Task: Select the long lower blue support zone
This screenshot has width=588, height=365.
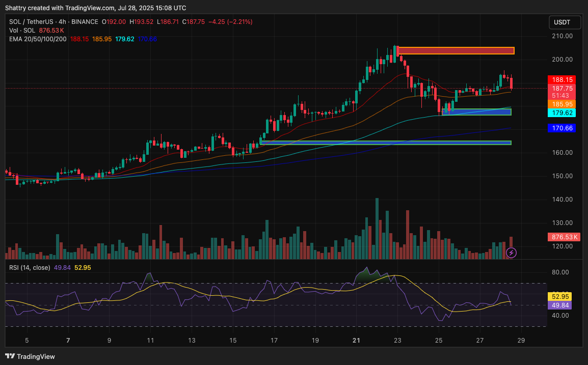Action: [386, 143]
